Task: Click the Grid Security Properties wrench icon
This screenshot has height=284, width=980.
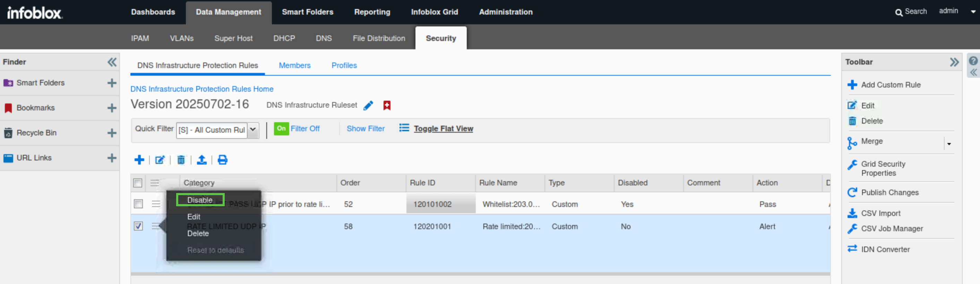Action: pos(852,165)
